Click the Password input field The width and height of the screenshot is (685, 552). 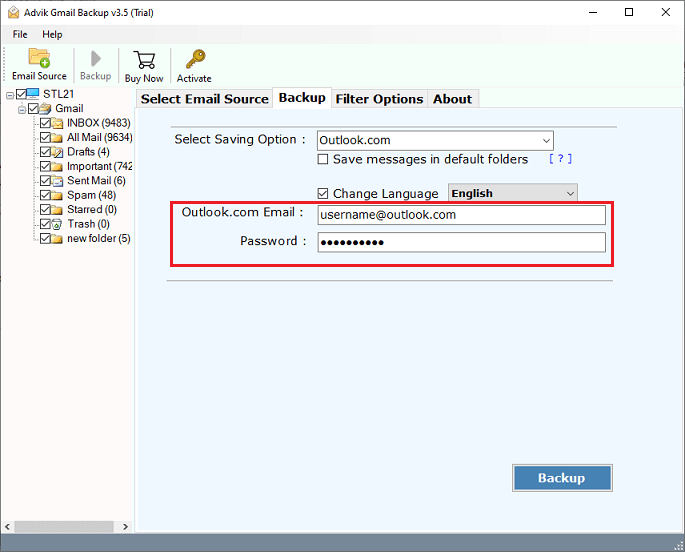(461, 242)
